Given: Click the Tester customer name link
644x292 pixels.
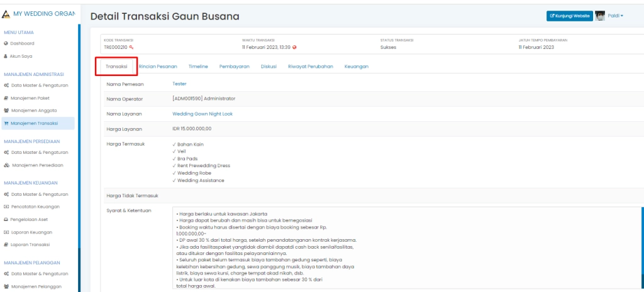Looking at the screenshot, I should [179, 84].
